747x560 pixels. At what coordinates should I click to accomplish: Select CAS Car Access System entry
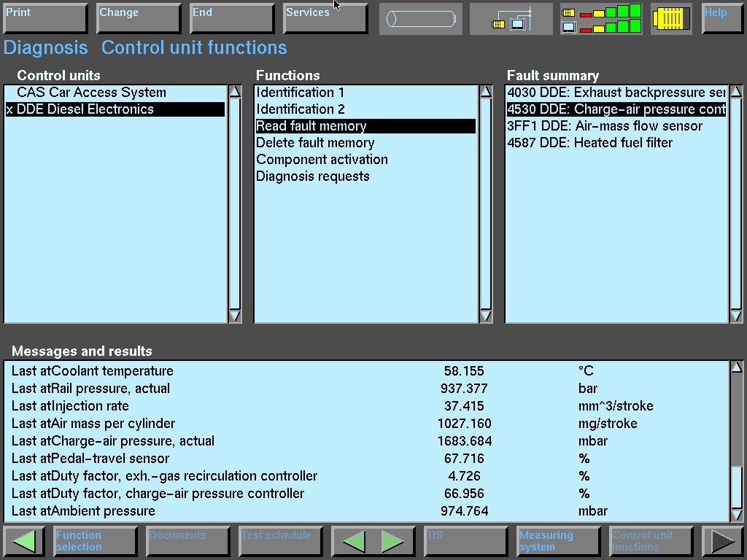[x=91, y=93]
